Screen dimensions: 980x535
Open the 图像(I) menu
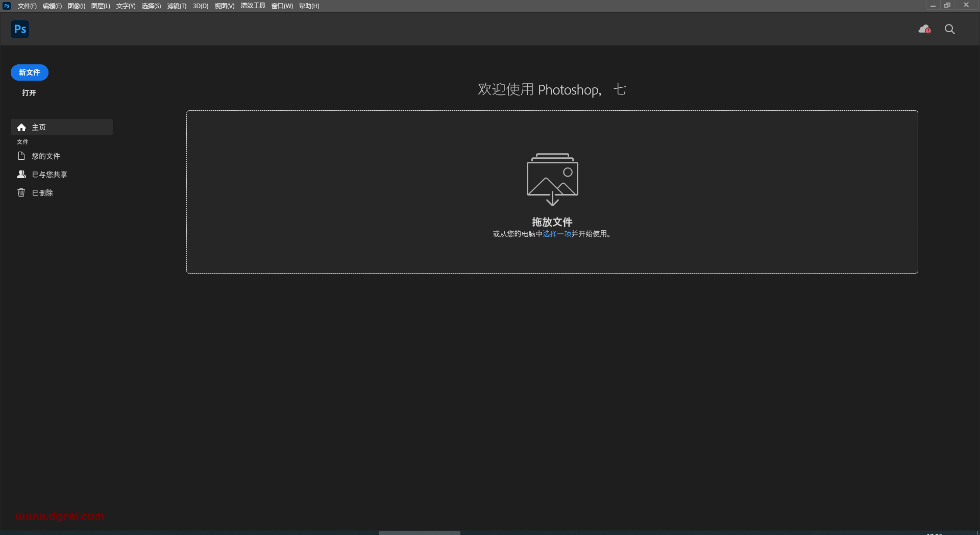pyautogui.click(x=77, y=6)
